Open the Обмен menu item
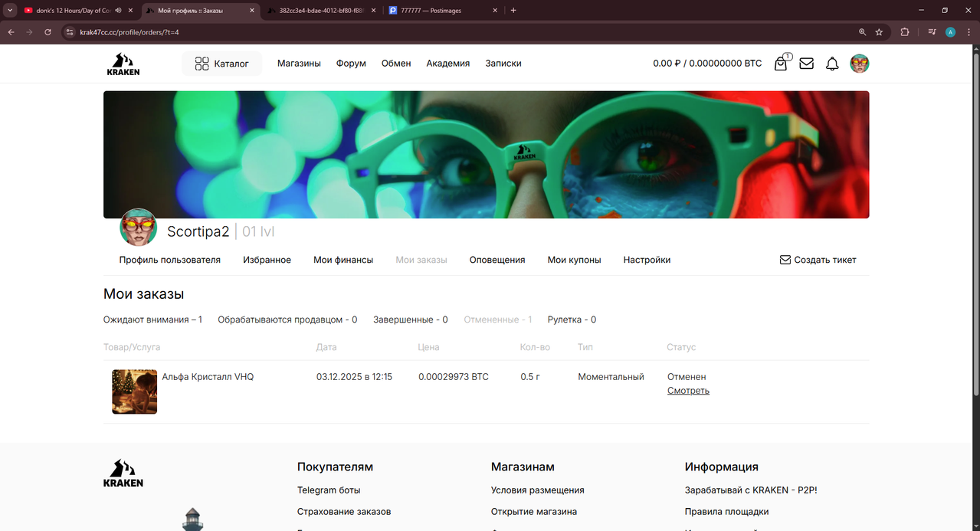This screenshot has height=531, width=980. [396, 64]
